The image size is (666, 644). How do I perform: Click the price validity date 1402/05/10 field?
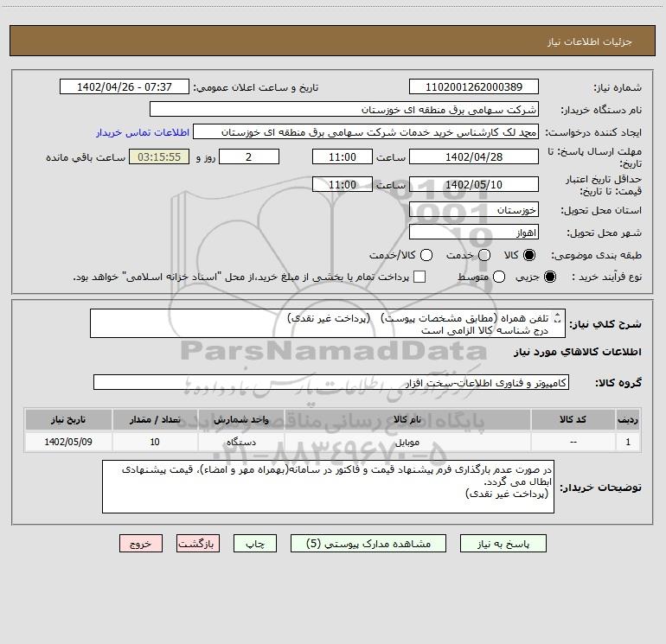(x=474, y=184)
